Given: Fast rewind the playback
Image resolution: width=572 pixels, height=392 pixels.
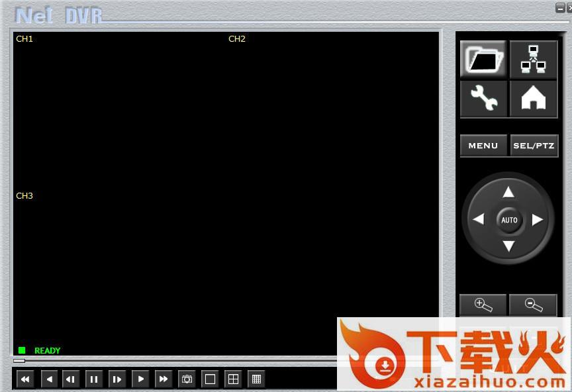Looking at the screenshot, I should click(x=25, y=379).
